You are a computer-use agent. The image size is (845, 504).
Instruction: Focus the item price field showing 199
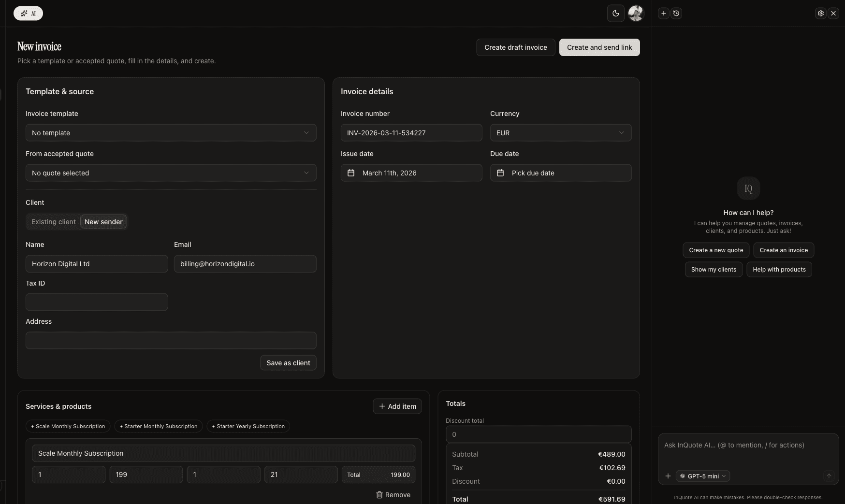pos(146,475)
